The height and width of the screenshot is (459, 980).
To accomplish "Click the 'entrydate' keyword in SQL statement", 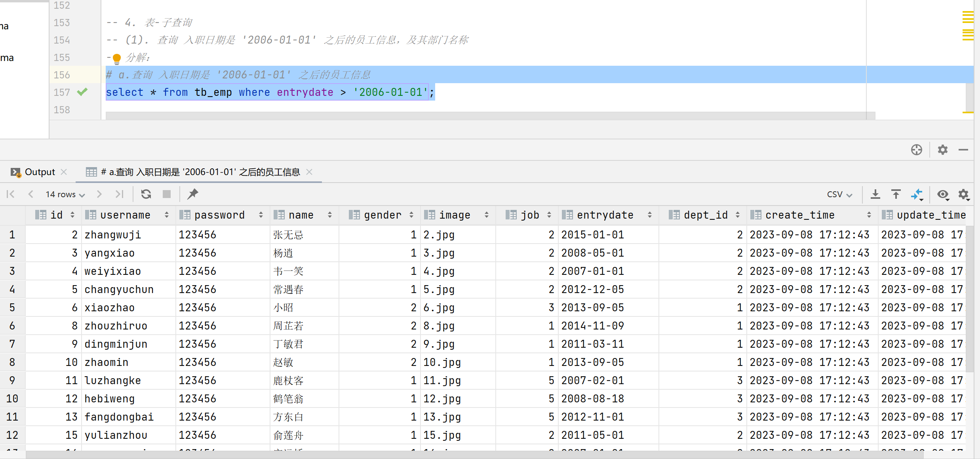I will pyautogui.click(x=305, y=92).
